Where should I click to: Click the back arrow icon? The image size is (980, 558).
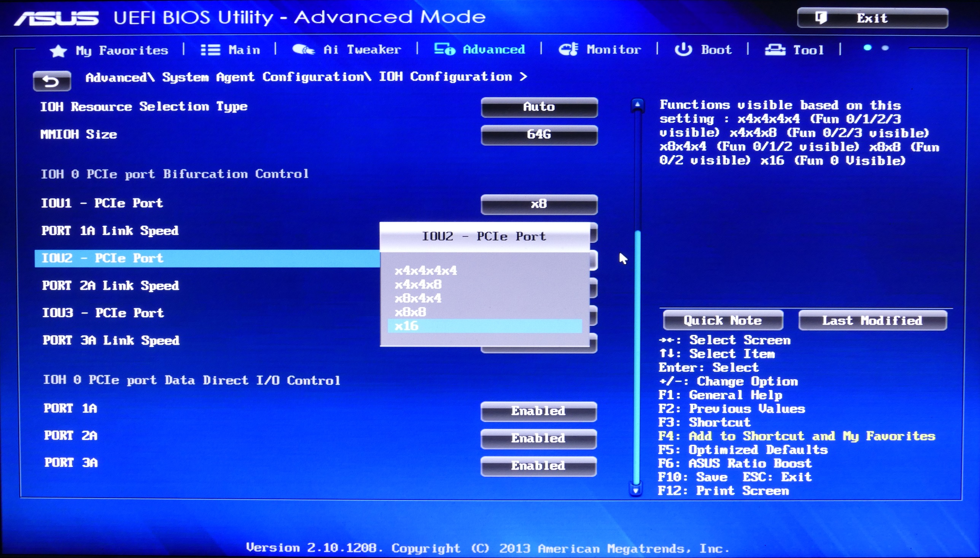tap(52, 81)
